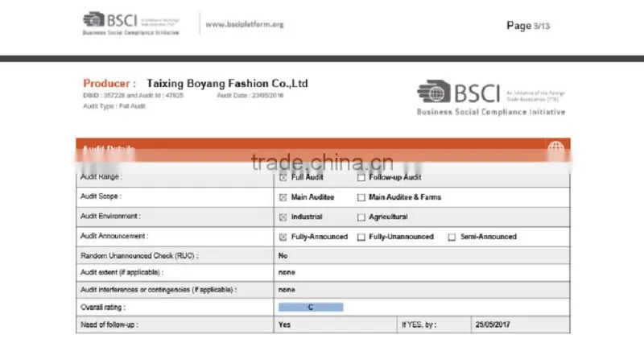Open the www.bsciplatform.org link

tap(245, 24)
